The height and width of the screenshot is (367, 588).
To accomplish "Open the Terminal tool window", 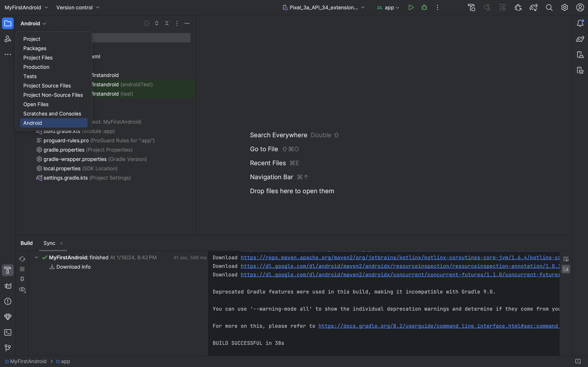I will 8,332.
